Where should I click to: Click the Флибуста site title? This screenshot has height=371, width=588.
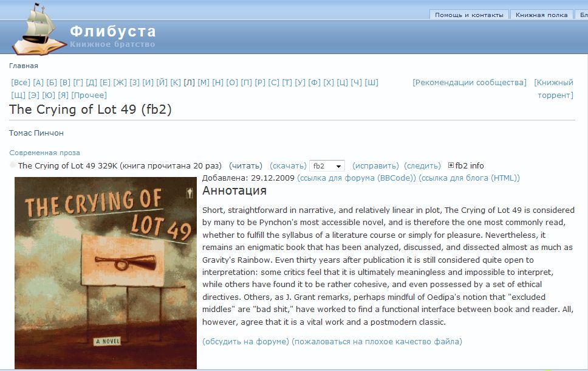coord(113,31)
